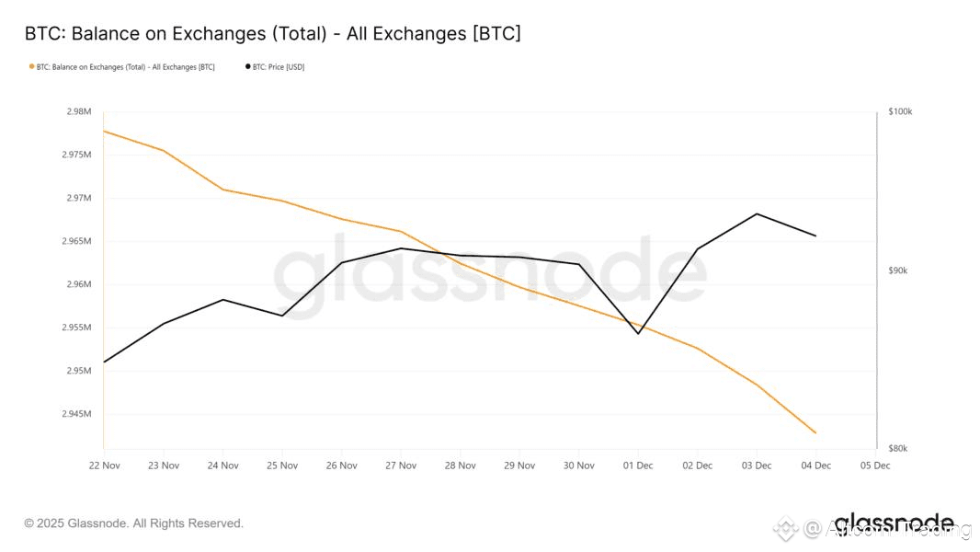Click the '2.98M' left axis label
The height and width of the screenshot is (552, 980).
click(x=79, y=111)
